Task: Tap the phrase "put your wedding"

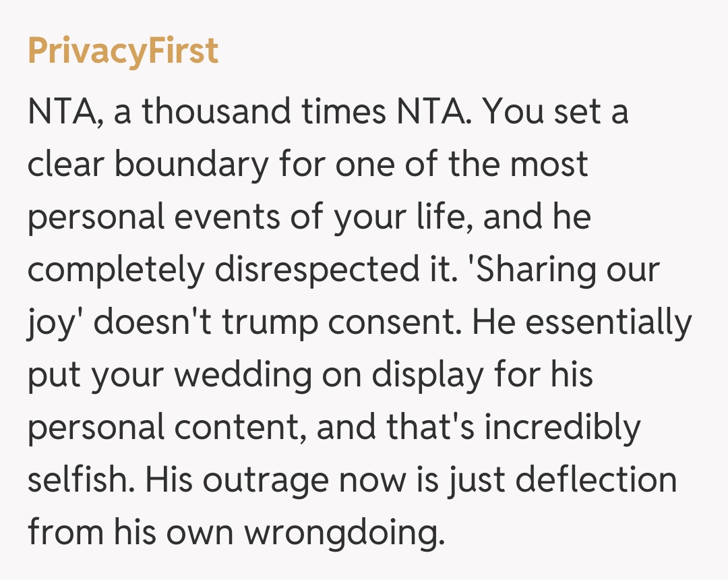Action: click(x=170, y=376)
